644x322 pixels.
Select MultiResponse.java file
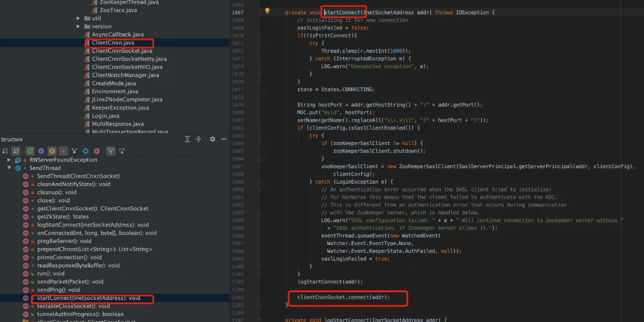point(118,124)
